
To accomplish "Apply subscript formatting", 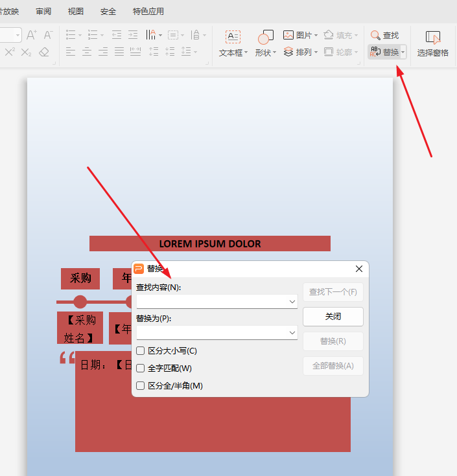I will (26, 52).
